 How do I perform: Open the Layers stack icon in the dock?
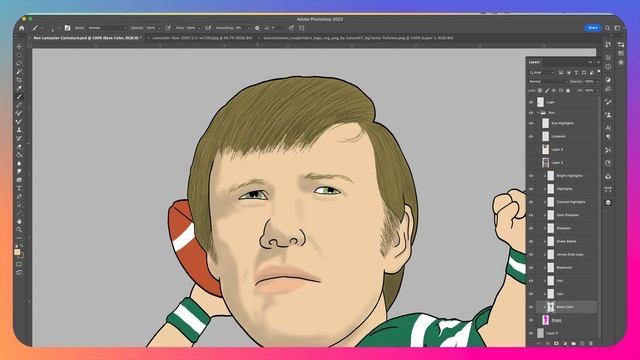pos(608,202)
